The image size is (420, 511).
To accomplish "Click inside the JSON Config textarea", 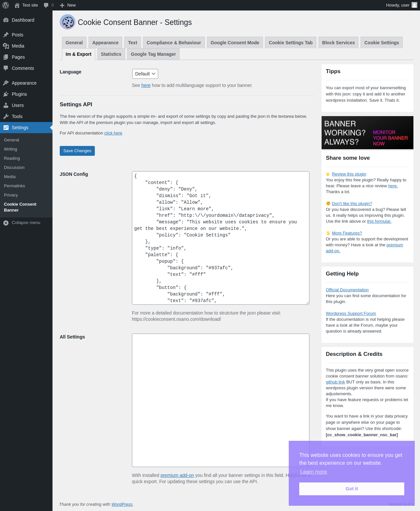I will coord(220,238).
